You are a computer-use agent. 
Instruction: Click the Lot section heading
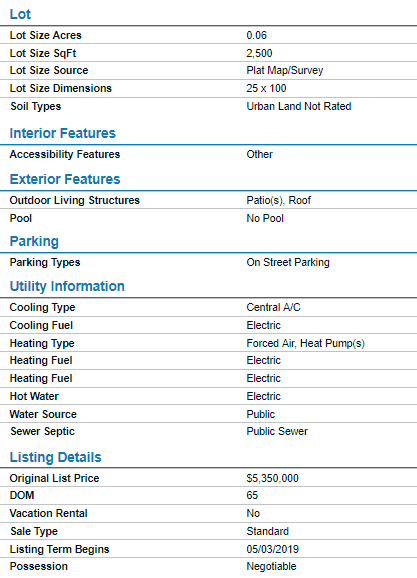click(x=20, y=14)
